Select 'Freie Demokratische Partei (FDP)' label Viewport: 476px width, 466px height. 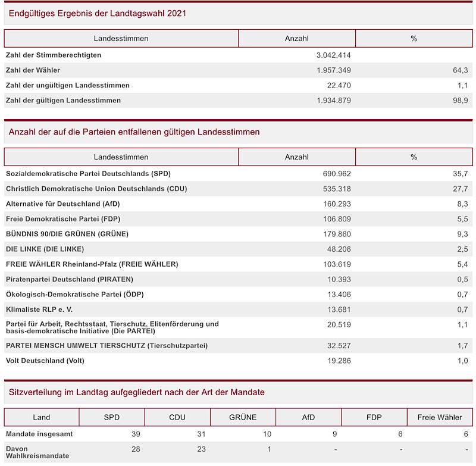[x=63, y=219]
